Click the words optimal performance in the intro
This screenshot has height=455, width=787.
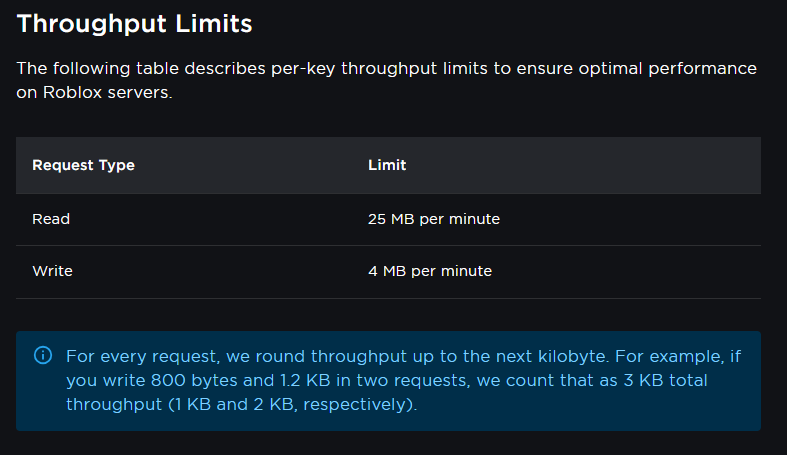coord(668,68)
